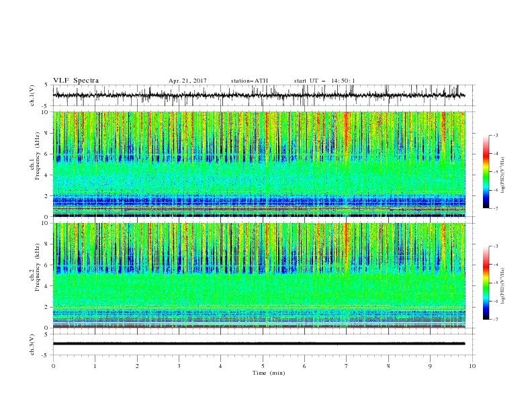Click tick label "4" on the Time axis
This screenshot has height=411, width=532.
click(220, 366)
